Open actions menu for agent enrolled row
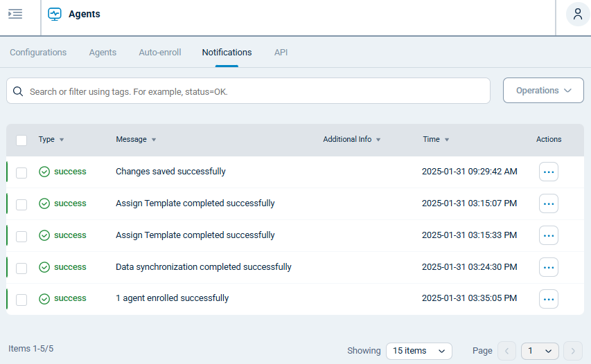Screen dimensions: 591x364 pos(549,299)
